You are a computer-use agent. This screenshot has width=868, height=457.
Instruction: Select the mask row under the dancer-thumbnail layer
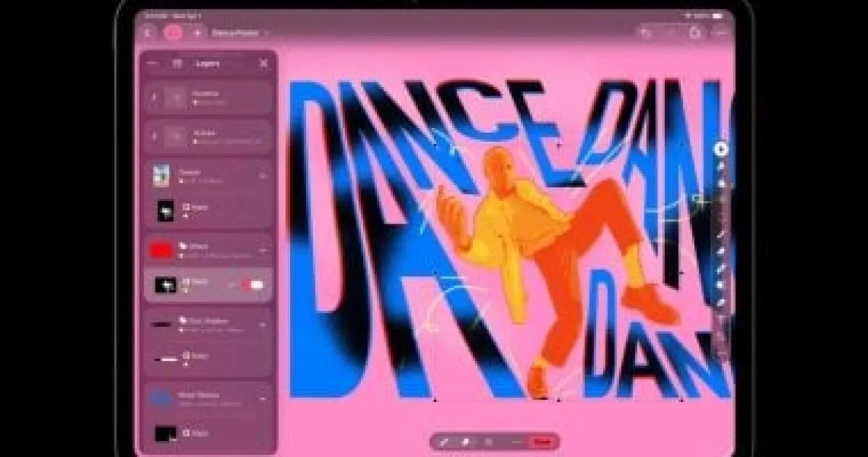208,210
